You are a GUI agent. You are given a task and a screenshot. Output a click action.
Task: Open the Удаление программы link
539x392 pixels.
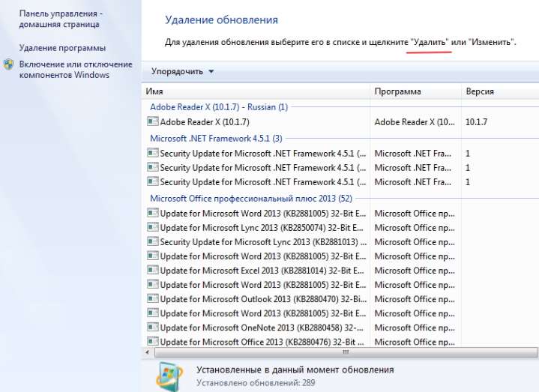click(61, 47)
